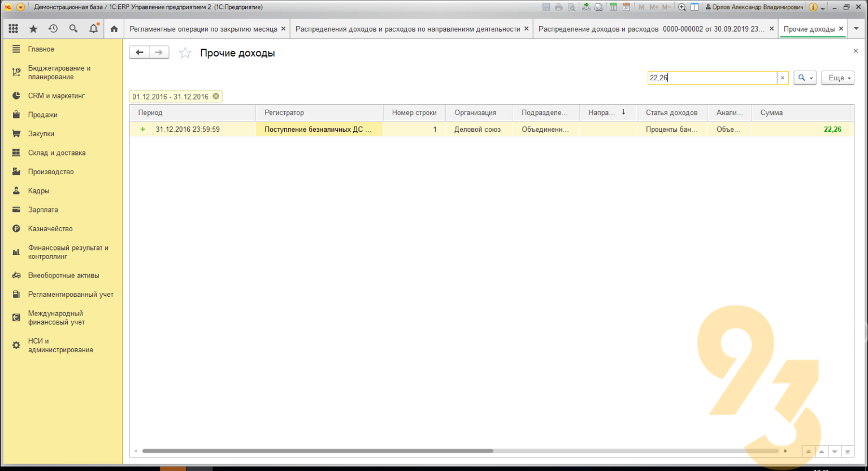Screen dimensions: 868x471
Task: Close the Прочие доходы form
Action: [856, 51]
